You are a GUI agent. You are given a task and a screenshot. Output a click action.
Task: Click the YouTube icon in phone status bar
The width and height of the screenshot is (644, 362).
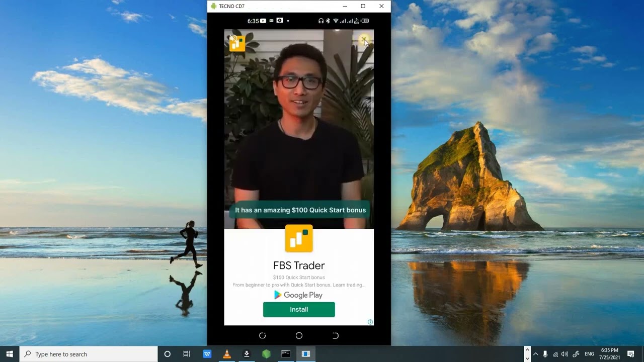[263, 21]
